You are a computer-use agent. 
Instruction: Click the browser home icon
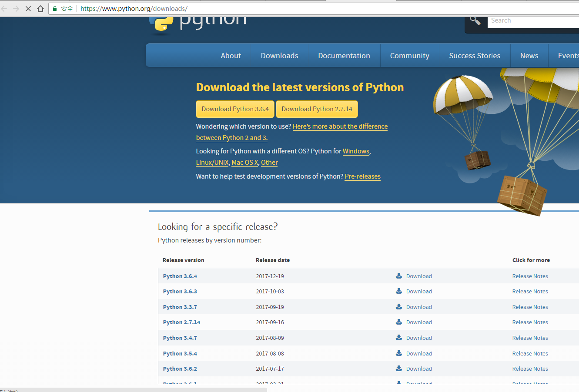(x=40, y=9)
